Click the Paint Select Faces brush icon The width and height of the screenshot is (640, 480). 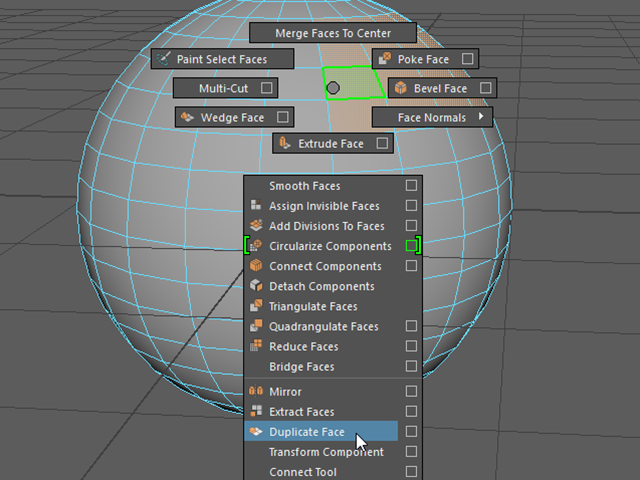click(x=164, y=59)
